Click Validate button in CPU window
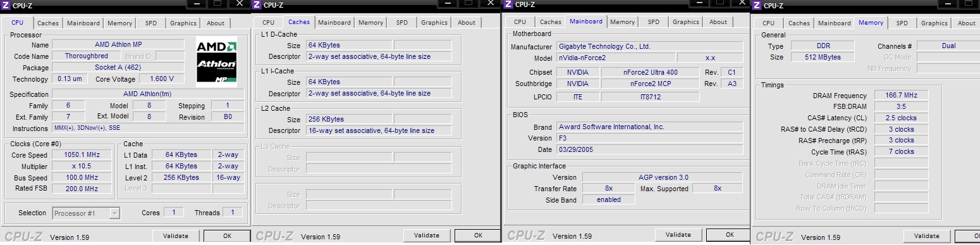 176,236
